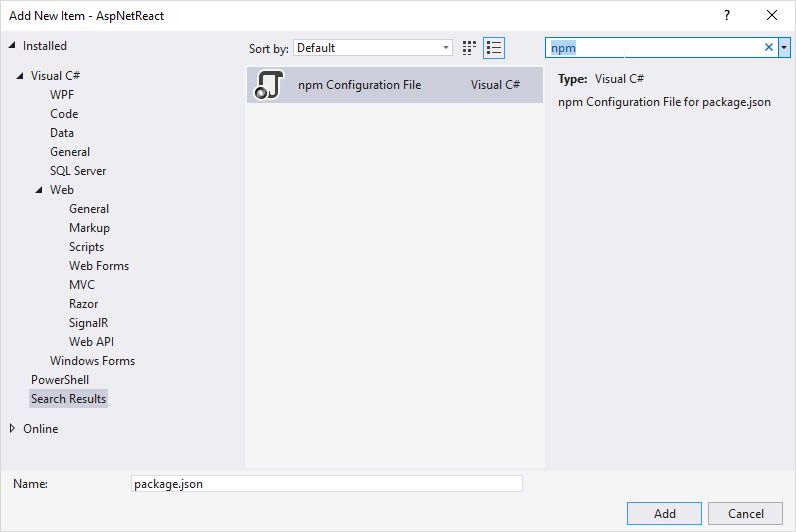
Task: Choose the Razor category under Web
Action: pos(83,304)
